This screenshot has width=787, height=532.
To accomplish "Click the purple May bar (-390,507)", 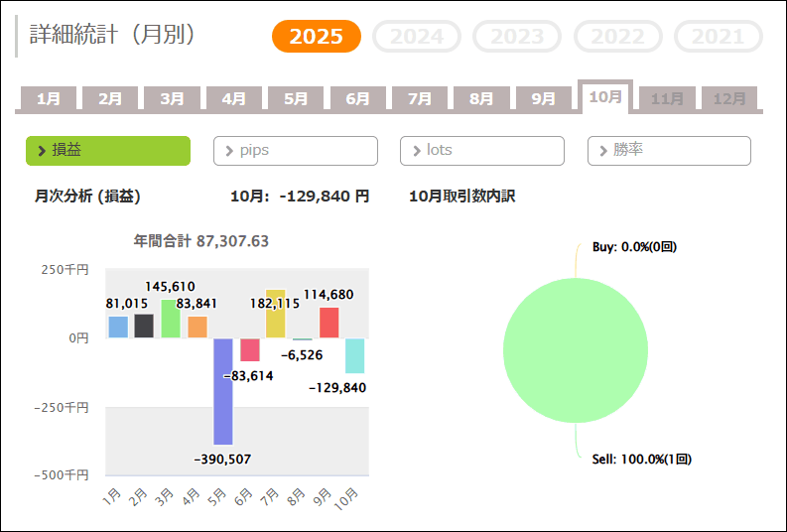I will pyautogui.click(x=223, y=391).
